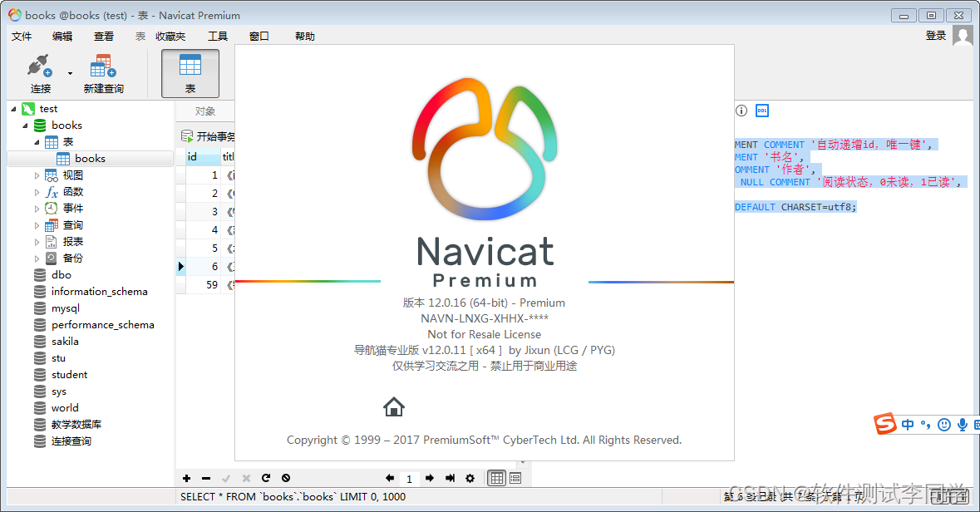This screenshot has width=980, height=512.
Task: Expand the 视图 views node
Action: point(37,175)
